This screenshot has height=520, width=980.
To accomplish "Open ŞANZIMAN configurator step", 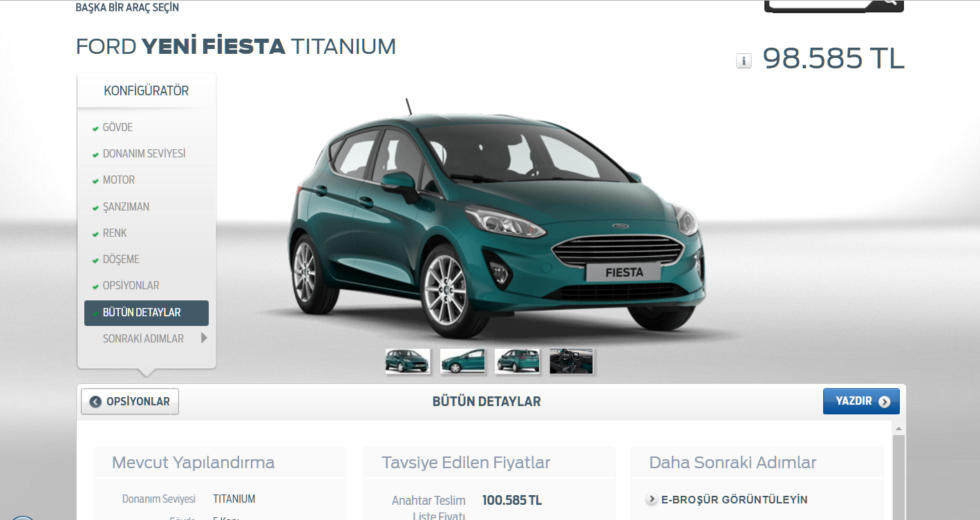I will click(126, 207).
